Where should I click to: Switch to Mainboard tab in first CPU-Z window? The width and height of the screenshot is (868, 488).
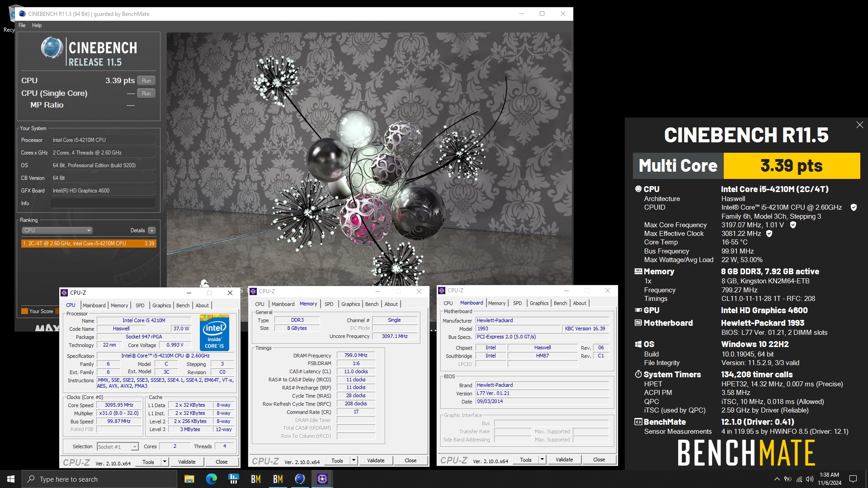pyautogui.click(x=94, y=305)
